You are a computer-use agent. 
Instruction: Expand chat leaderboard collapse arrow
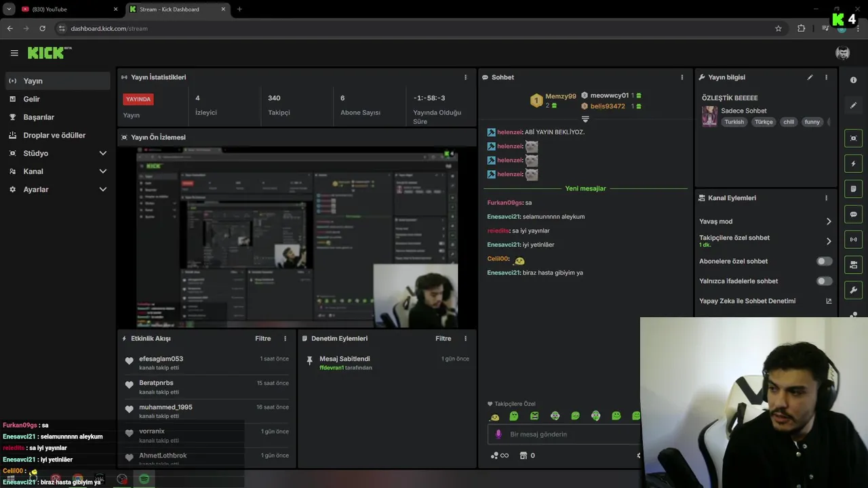[x=585, y=119]
